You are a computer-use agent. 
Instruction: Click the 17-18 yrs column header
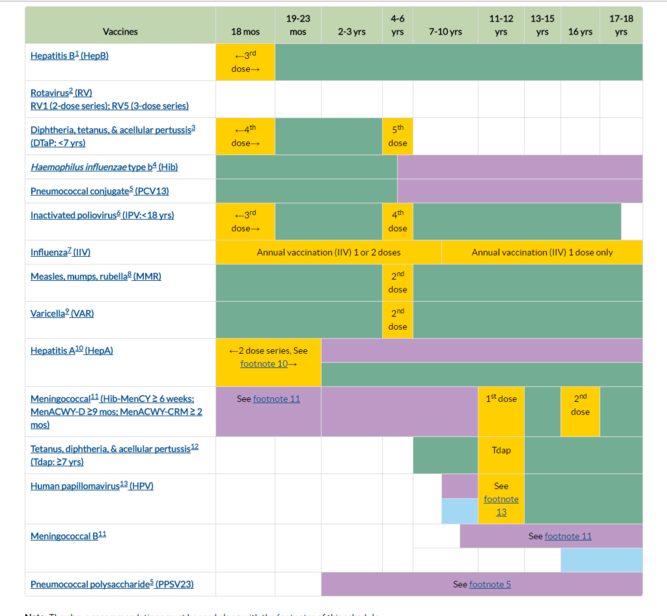tap(621, 25)
